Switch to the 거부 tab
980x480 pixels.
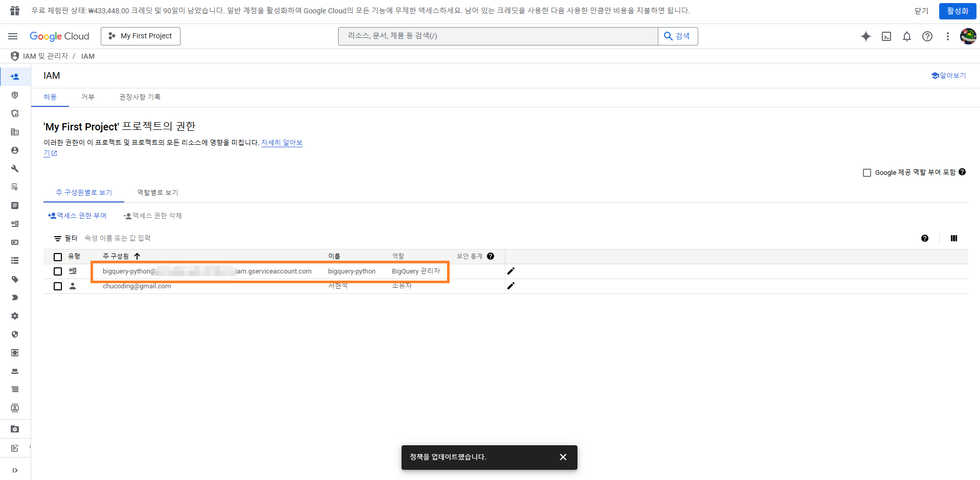coord(88,97)
